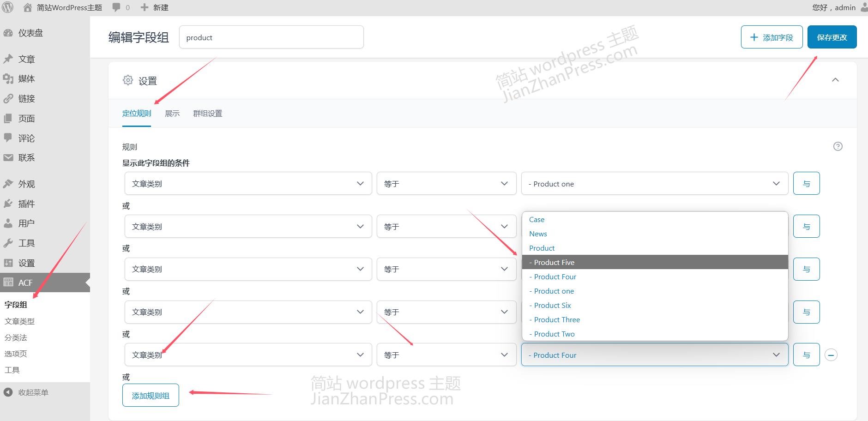Viewport: 868px width, 421px height.
Task: Open the 插件 plugins menu
Action: pos(26,204)
